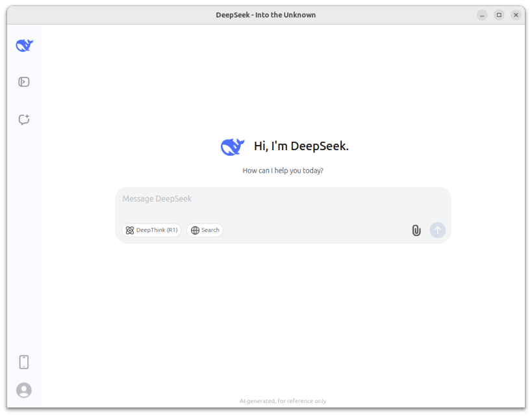This screenshot has width=532, height=416.
Task: Click the large whale logo beside the greeting
Action: 233,147
